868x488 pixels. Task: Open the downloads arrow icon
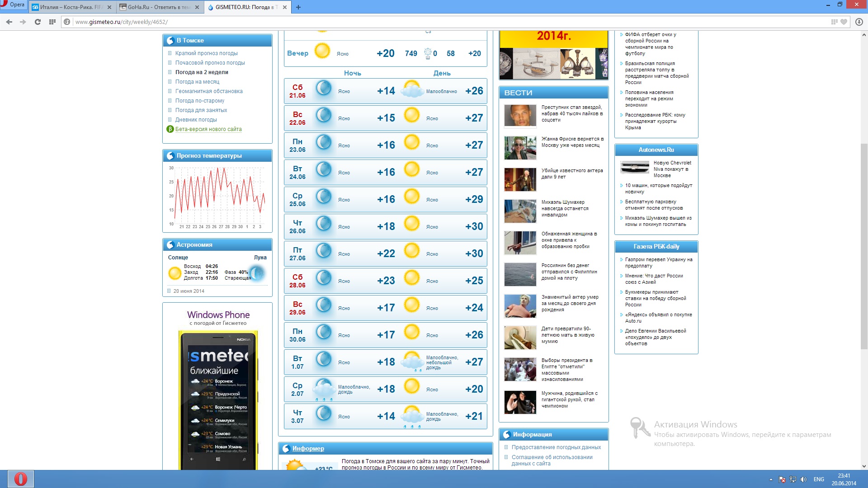[x=859, y=22]
